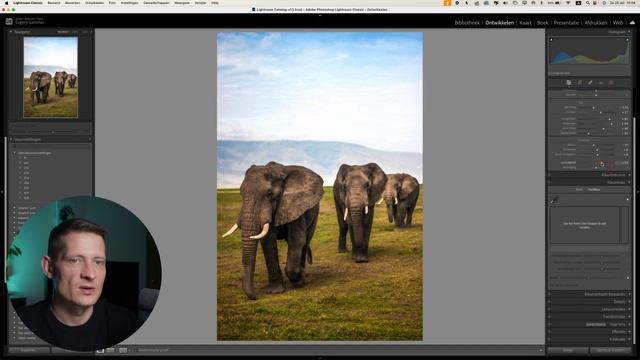Click the elephant thumbnail in Navigator
The height and width of the screenshot is (360, 640).
51,77
